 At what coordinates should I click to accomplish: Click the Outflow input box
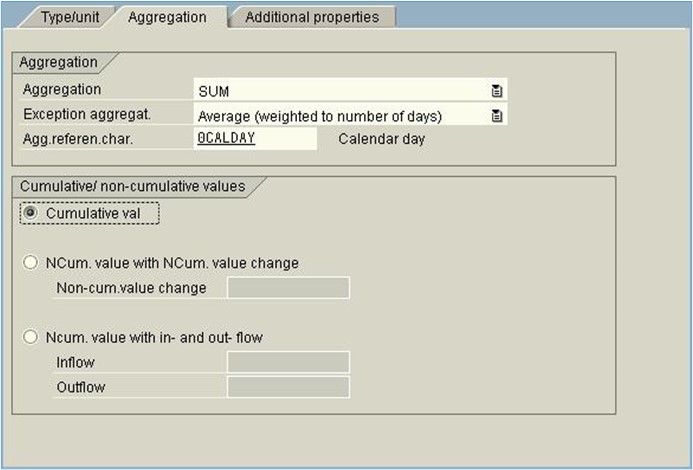click(288, 387)
